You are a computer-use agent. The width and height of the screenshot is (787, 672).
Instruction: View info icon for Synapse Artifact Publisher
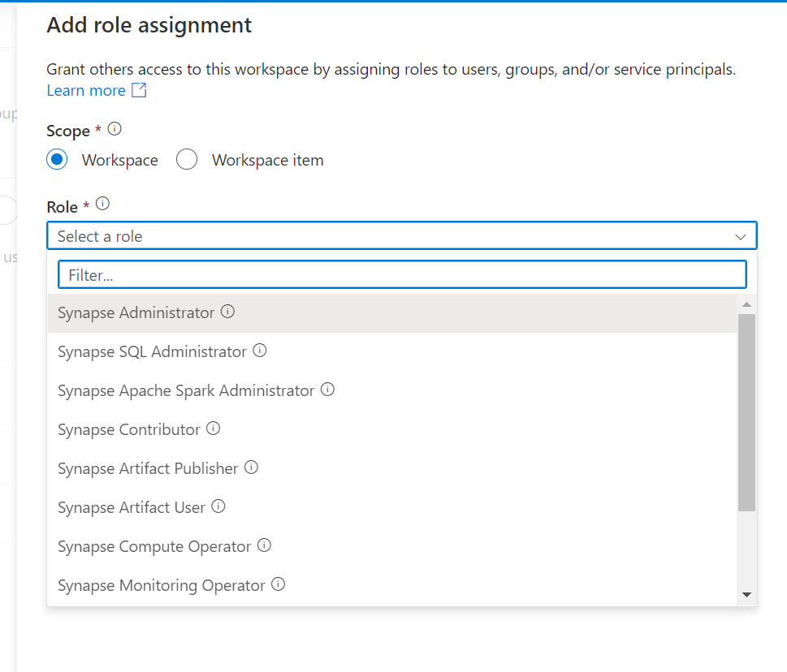(x=252, y=467)
